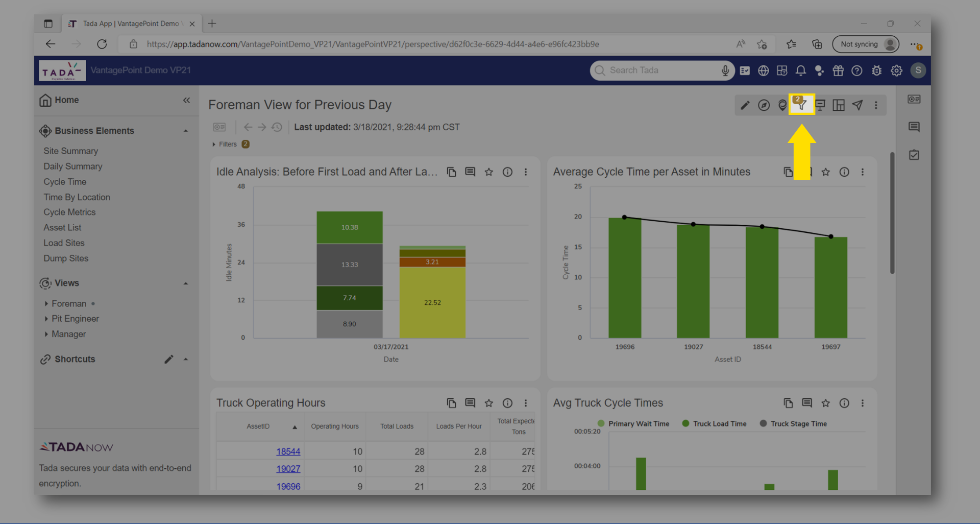Open Cycle Metrics in sidebar

[x=69, y=212]
